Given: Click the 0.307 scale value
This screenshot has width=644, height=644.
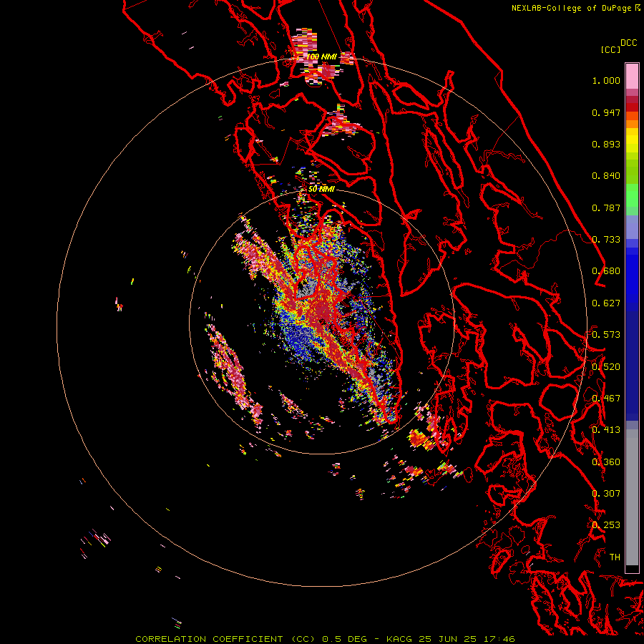Looking at the screenshot, I should pos(606,494).
